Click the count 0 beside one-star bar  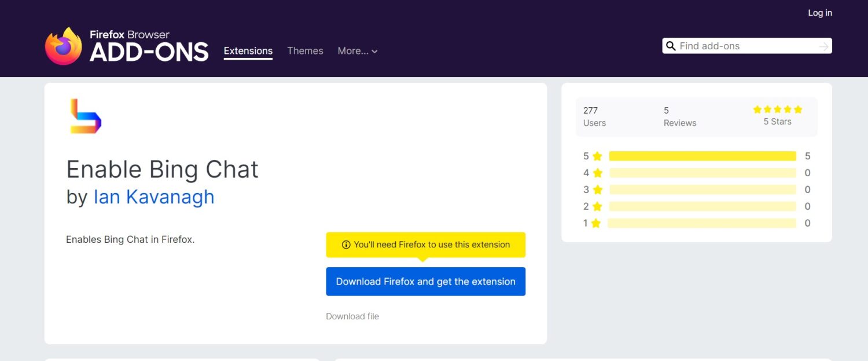807,223
